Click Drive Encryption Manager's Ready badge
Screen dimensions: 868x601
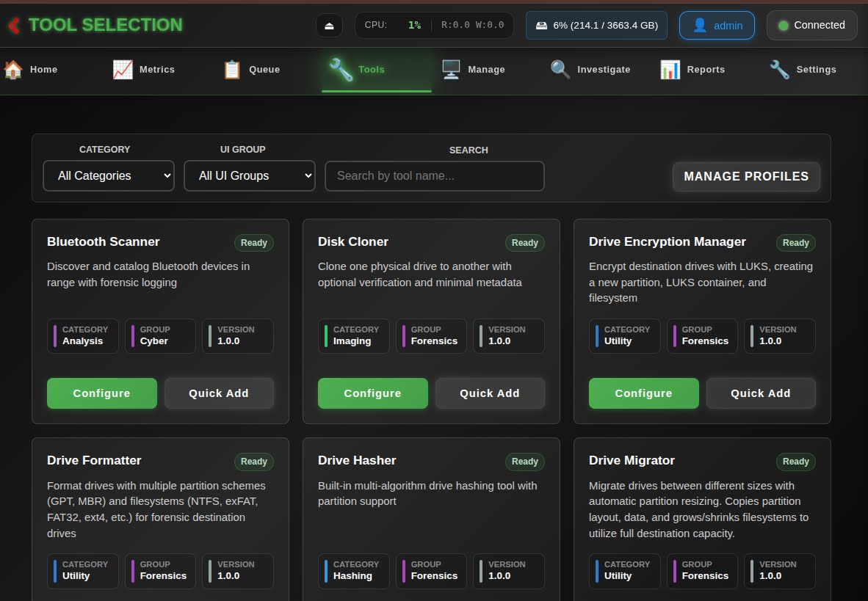[x=796, y=243]
